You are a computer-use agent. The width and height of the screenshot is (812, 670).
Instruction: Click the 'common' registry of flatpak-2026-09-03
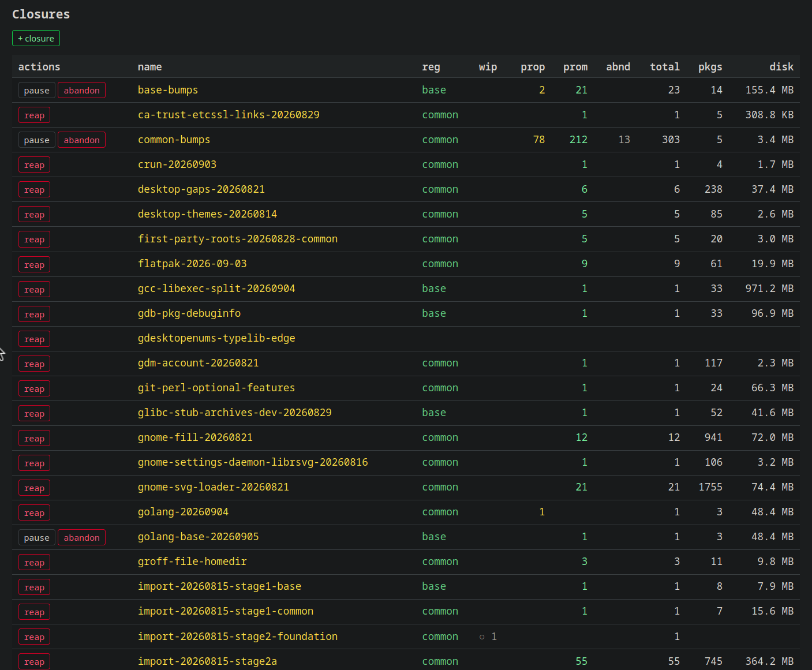click(x=440, y=264)
